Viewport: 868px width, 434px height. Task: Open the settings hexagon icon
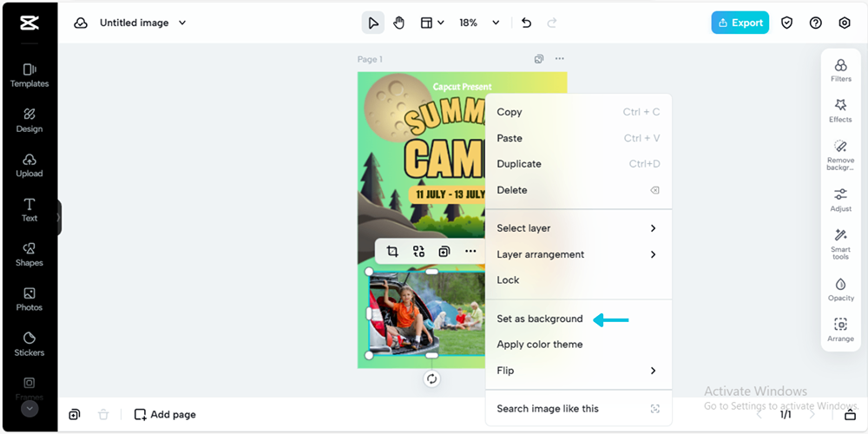[845, 23]
